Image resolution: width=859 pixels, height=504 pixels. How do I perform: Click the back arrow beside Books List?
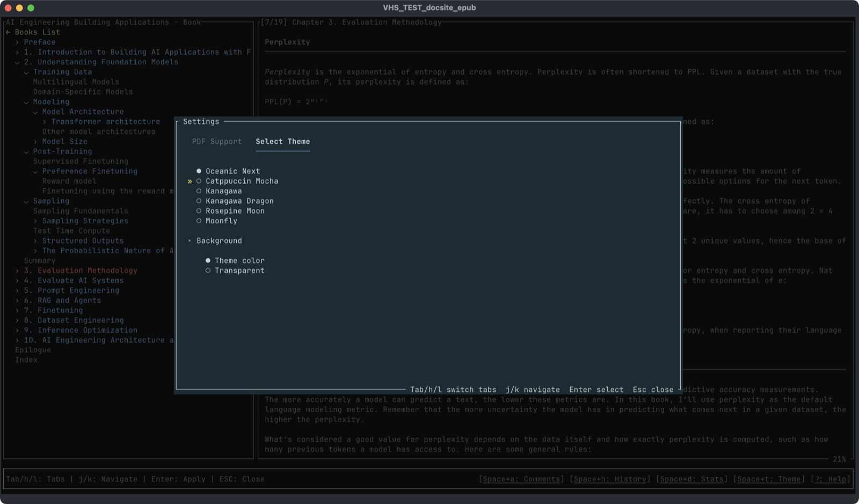(8, 32)
